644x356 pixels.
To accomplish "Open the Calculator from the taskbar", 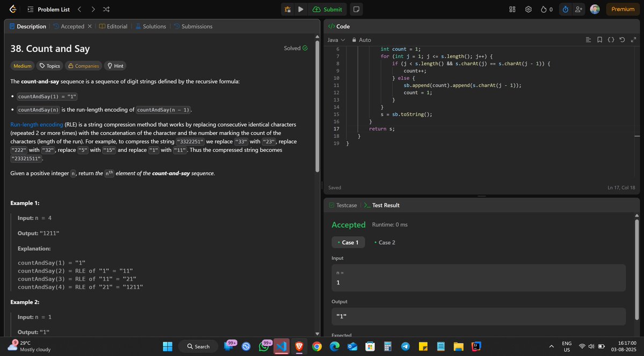I will pos(387,346).
